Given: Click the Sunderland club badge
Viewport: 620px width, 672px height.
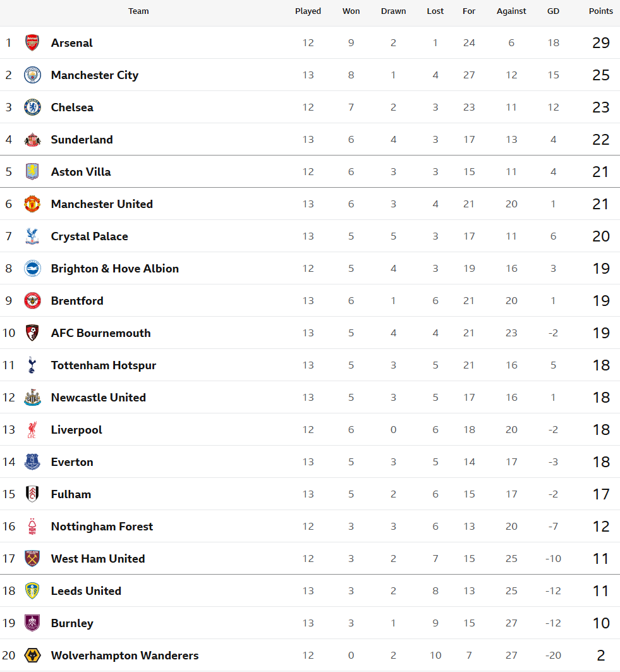Looking at the screenshot, I should click(32, 140).
